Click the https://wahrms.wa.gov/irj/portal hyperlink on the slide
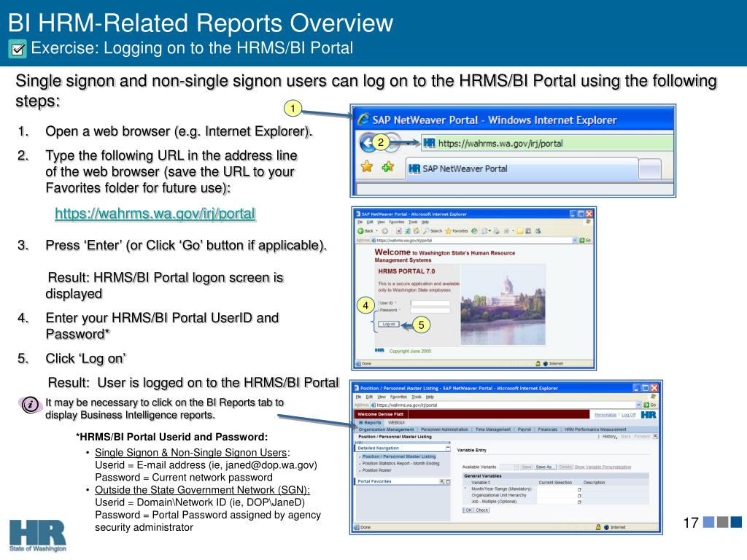Image resolution: width=747 pixels, height=560 pixels. pos(155,214)
